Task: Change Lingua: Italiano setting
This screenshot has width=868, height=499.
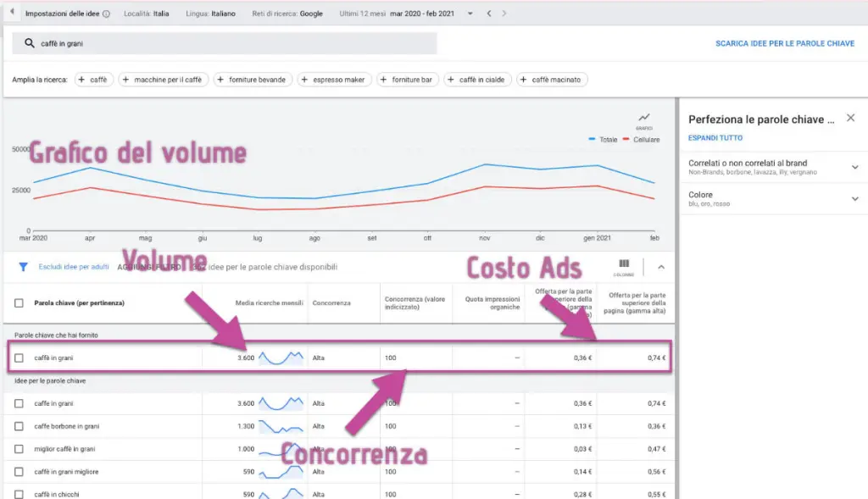Action: click(210, 14)
